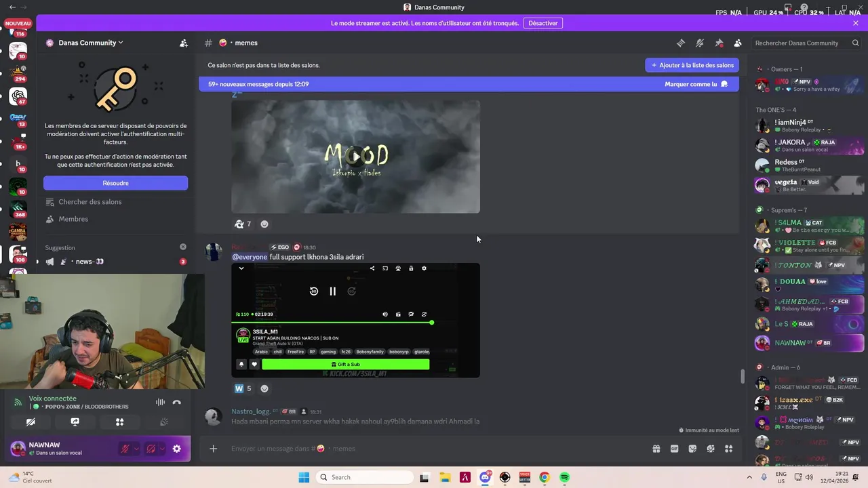Open the notification settings bell icon

pos(700,43)
